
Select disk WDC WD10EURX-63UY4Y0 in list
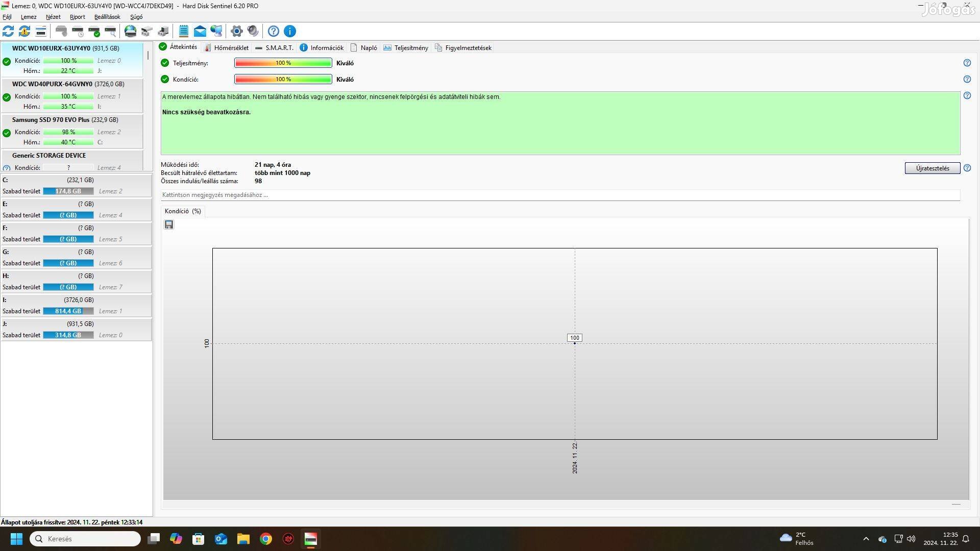pos(72,60)
